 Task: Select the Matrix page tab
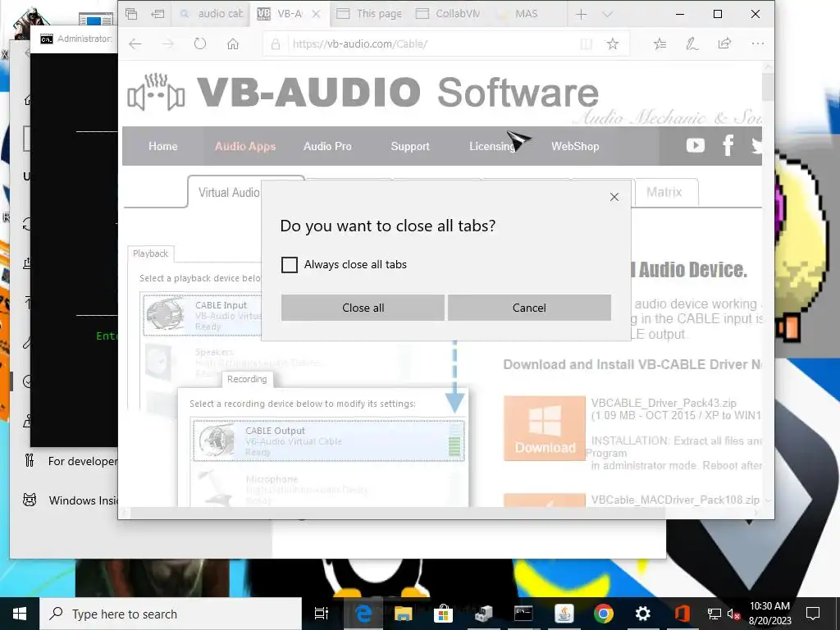pyautogui.click(x=664, y=192)
